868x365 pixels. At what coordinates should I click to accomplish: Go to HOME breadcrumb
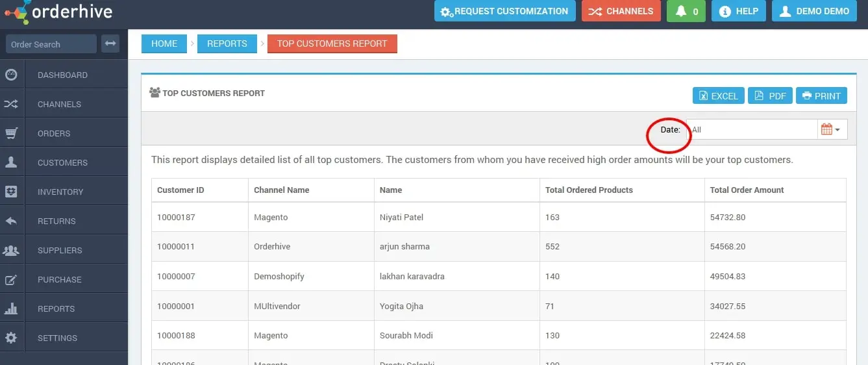pyautogui.click(x=164, y=44)
